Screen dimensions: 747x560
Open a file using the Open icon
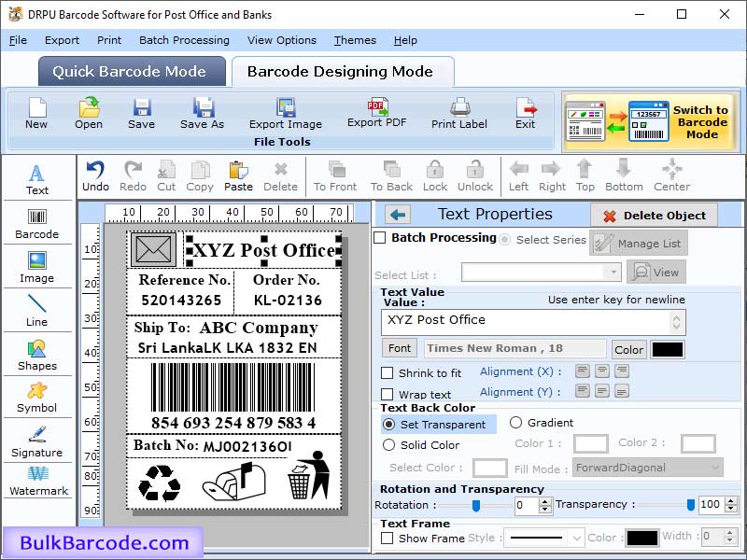click(x=89, y=113)
